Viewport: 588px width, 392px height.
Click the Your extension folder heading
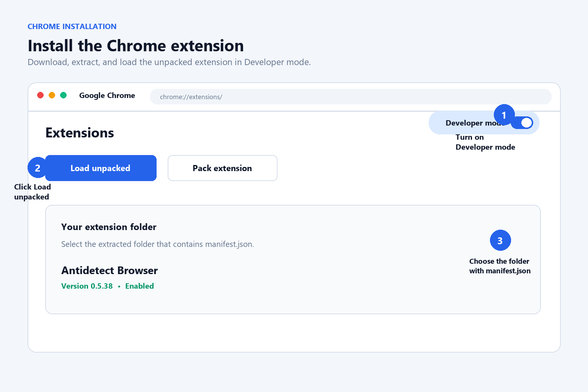[109, 227]
